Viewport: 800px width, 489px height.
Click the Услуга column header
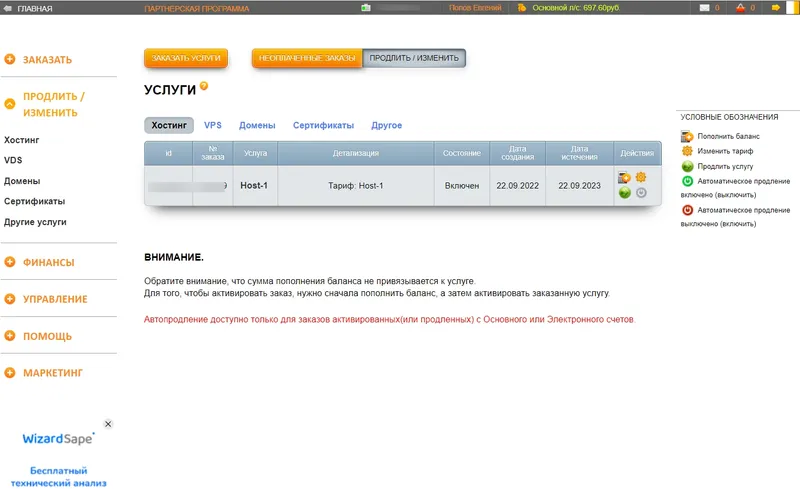[x=255, y=153]
